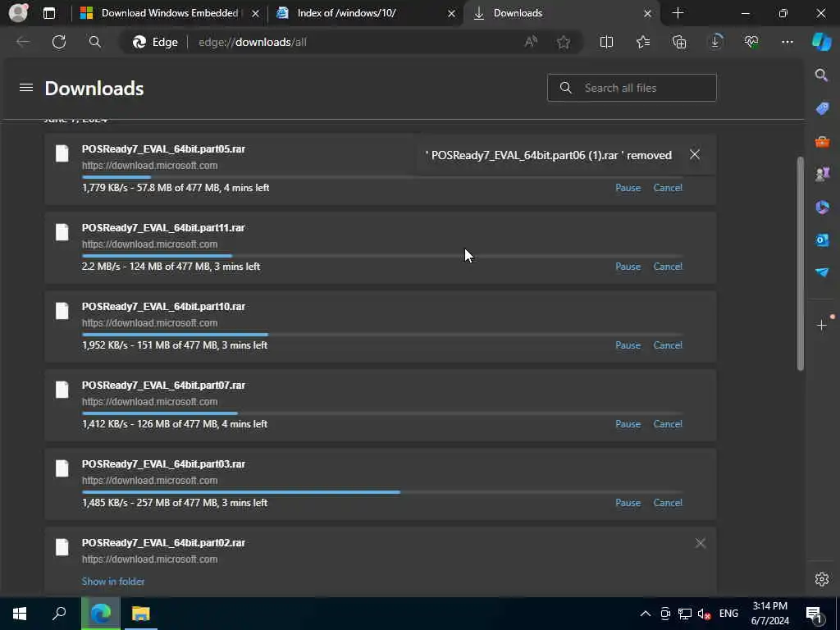Viewport: 840px width, 630px height.
Task: Open the notification center icon
Action: [815, 614]
